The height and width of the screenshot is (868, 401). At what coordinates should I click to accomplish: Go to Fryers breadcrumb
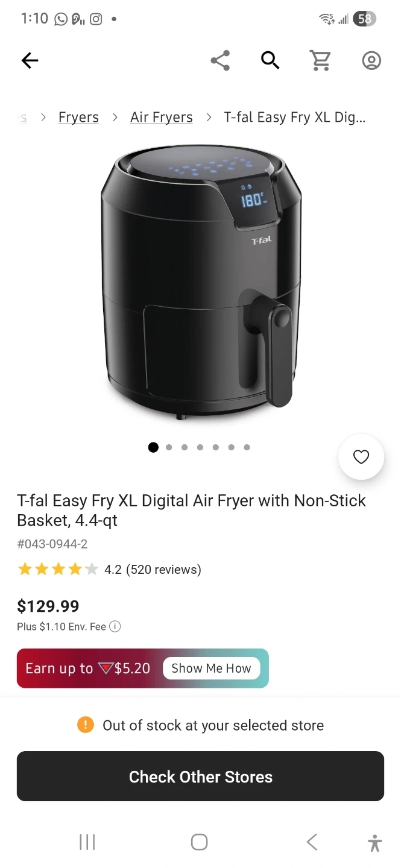click(78, 117)
